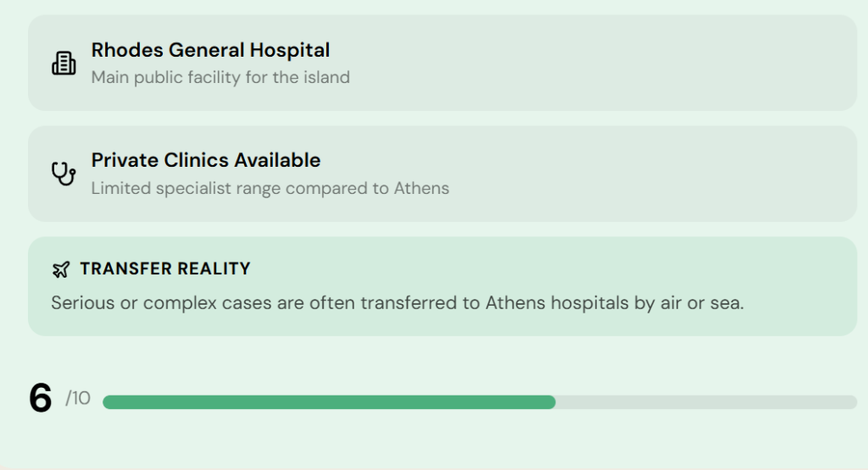Click the large score number 6
This screenshot has width=868, height=470.
click(x=40, y=398)
